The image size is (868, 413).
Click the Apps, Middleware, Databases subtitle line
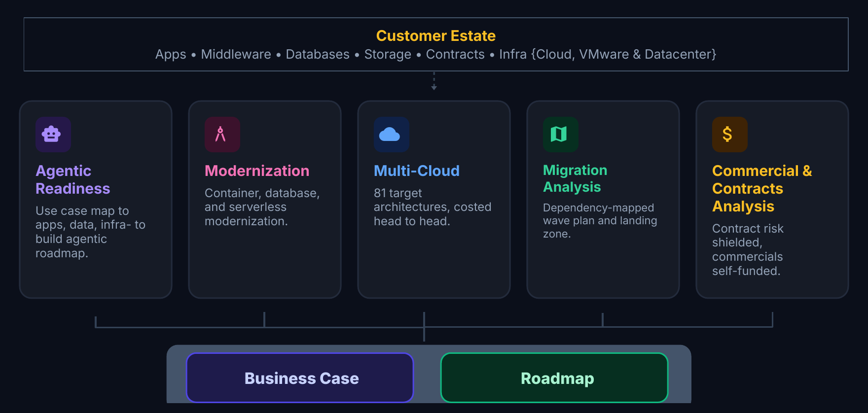(x=436, y=54)
